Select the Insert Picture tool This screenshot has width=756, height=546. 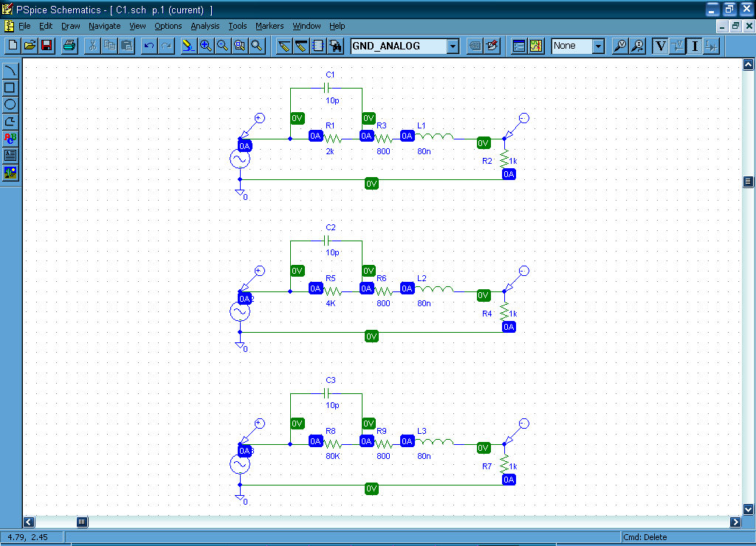(10, 172)
